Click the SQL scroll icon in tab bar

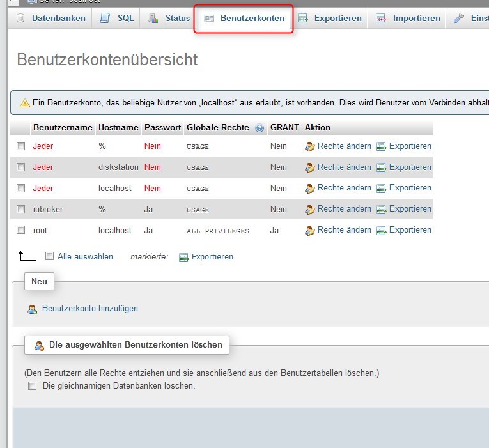click(104, 18)
